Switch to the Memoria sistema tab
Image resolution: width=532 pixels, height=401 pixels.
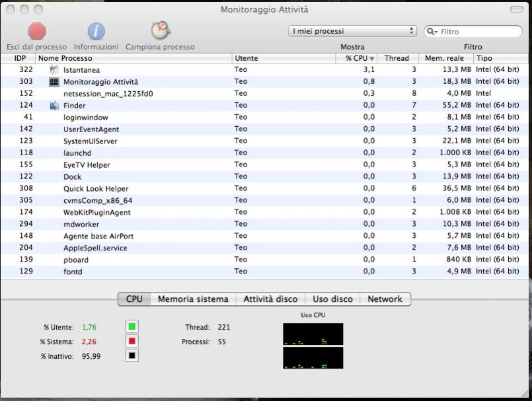193,299
